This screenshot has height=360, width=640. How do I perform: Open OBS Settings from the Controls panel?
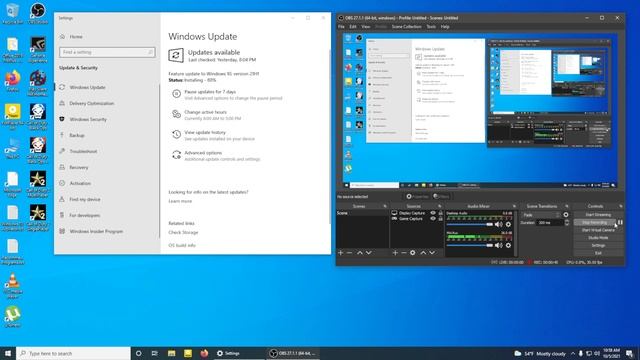coord(598,245)
